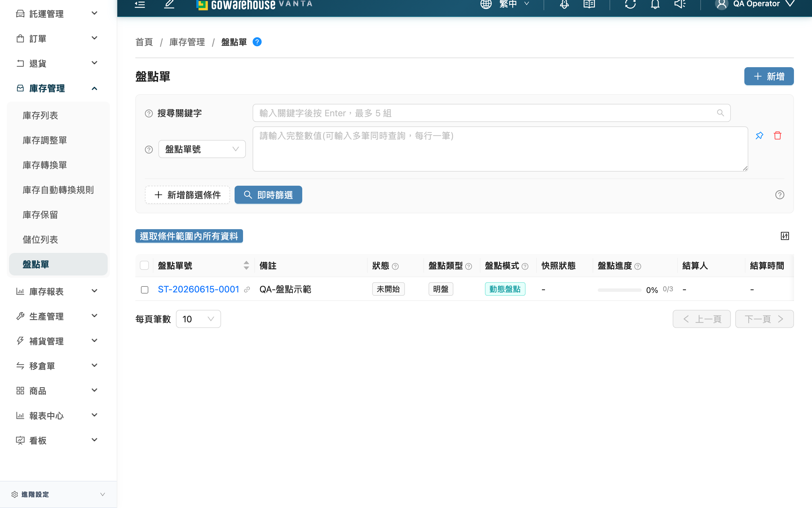The height and width of the screenshot is (508, 812).
Task: Open 庫存列表 page
Action: [x=58, y=115]
